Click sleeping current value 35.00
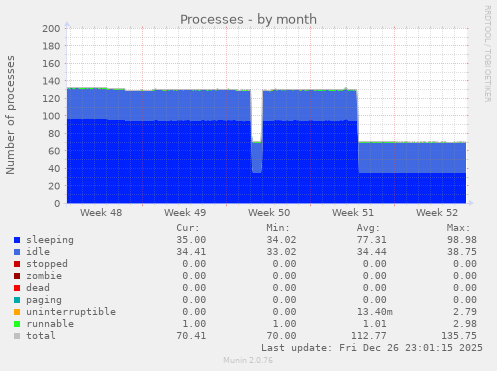This screenshot has width=497, height=371. click(x=191, y=240)
